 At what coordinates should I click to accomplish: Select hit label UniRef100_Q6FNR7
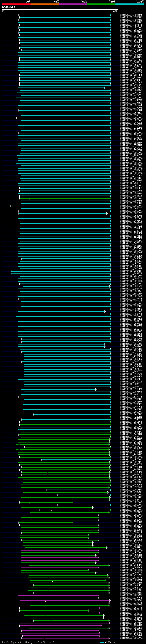click(x=131, y=623)
